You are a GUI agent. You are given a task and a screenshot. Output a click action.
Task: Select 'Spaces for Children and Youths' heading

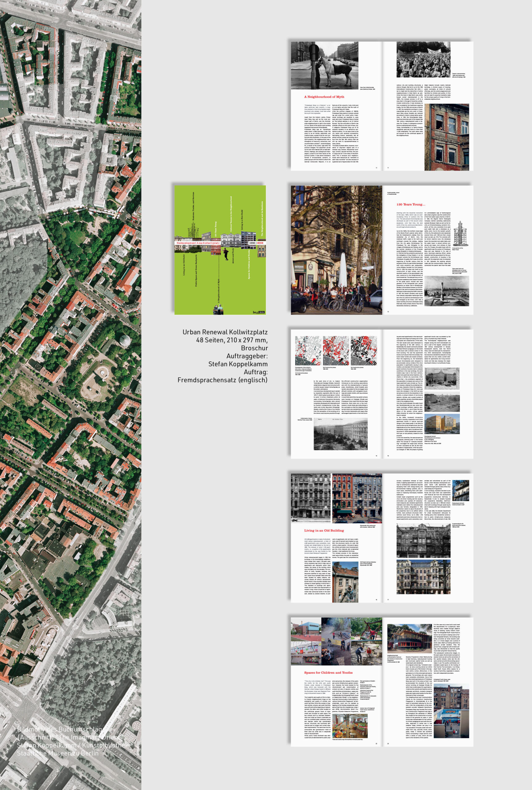328,672
